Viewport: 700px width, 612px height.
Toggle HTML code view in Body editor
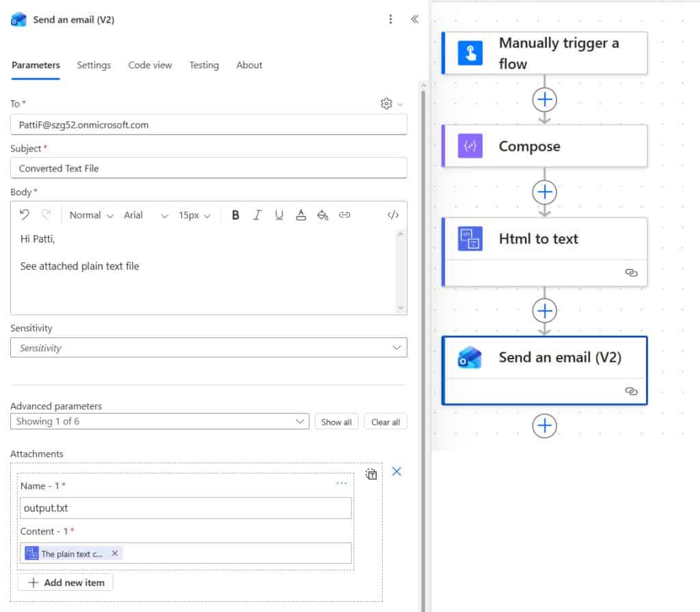click(393, 215)
